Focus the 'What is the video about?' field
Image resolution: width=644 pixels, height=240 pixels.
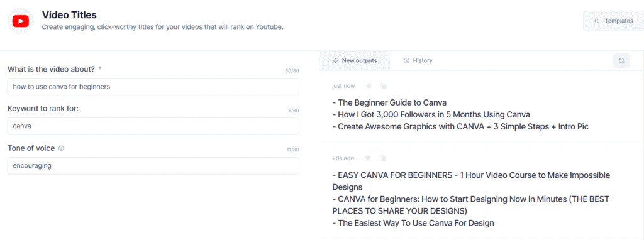pyautogui.click(x=153, y=87)
